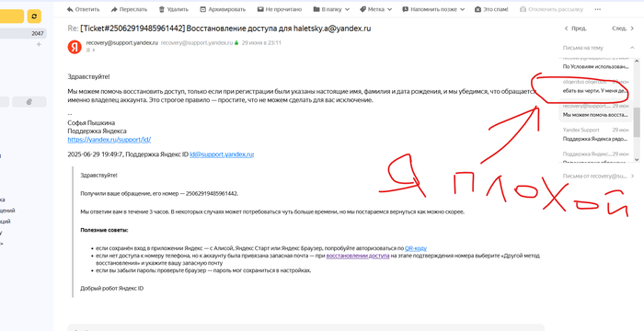Mark message as Не прочитано
The width and height of the screenshot is (644, 331).
280,9
